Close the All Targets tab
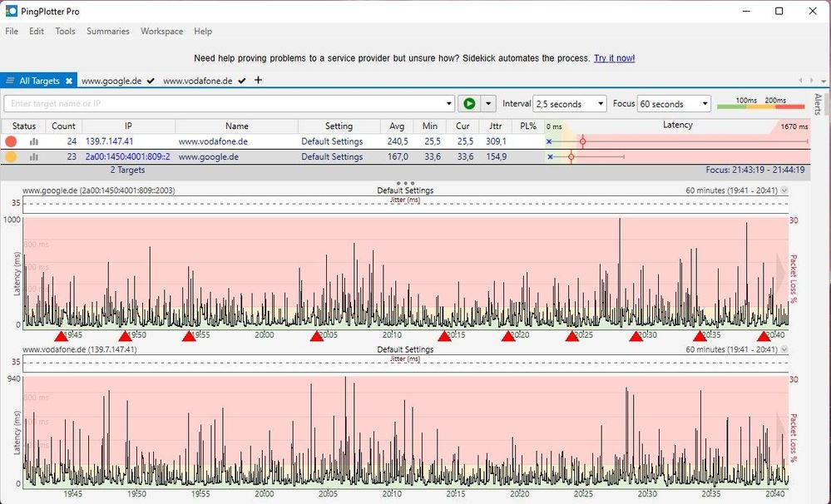Image resolution: width=831 pixels, height=504 pixels. pyautogui.click(x=70, y=81)
